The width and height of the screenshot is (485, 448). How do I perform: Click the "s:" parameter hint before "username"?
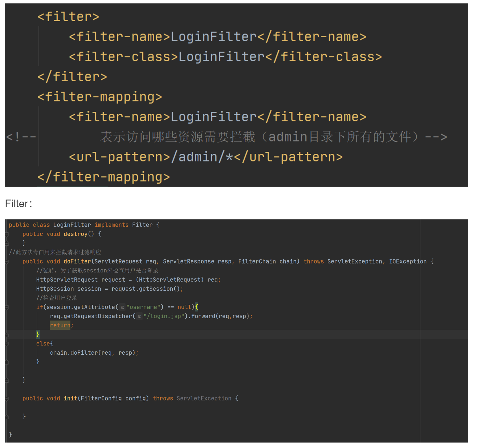[122, 308]
